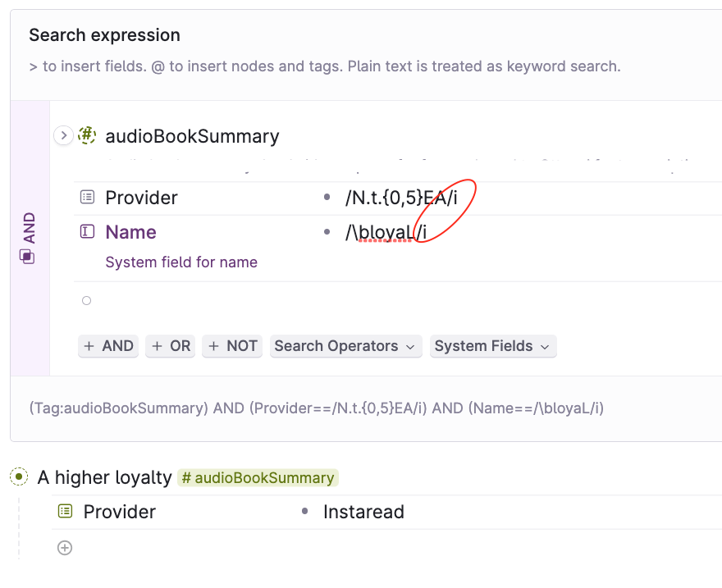722x588 pixels.
Task: Click the Name system field icon
Action: pyautogui.click(x=87, y=231)
